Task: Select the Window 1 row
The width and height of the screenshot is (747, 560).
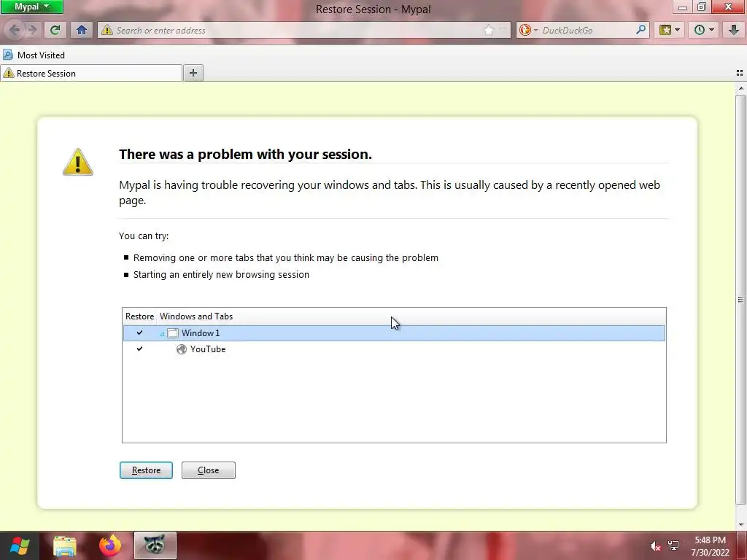Action: coord(394,333)
